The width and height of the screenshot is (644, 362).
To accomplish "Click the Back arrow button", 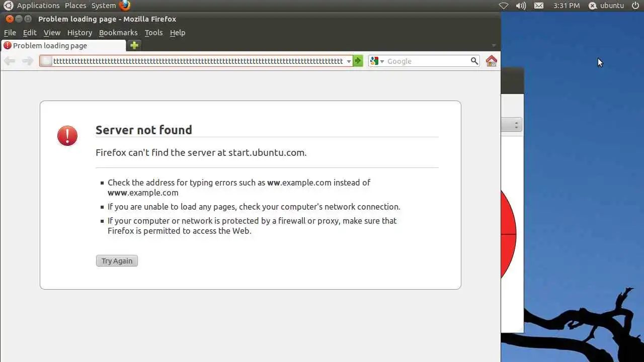I will pos(10,61).
